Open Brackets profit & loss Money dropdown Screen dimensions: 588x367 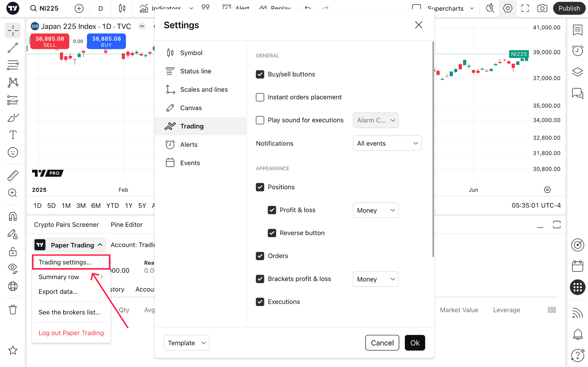(376, 279)
